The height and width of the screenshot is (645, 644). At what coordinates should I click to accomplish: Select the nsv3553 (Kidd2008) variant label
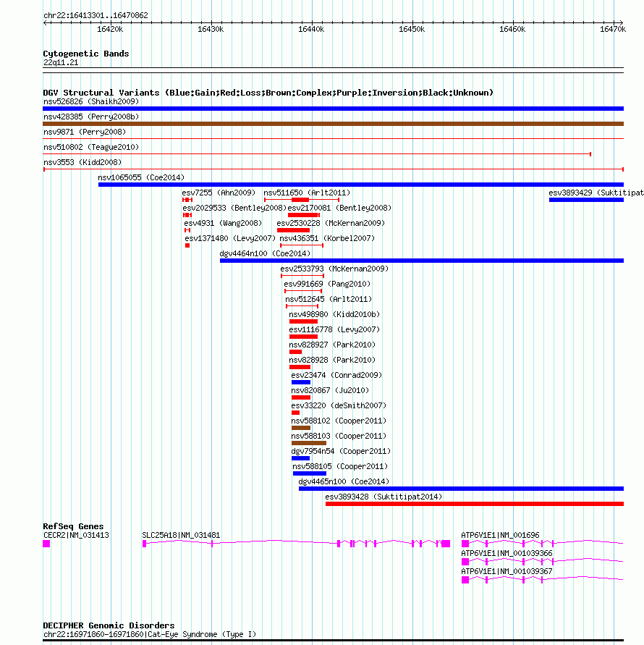click(82, 162)
